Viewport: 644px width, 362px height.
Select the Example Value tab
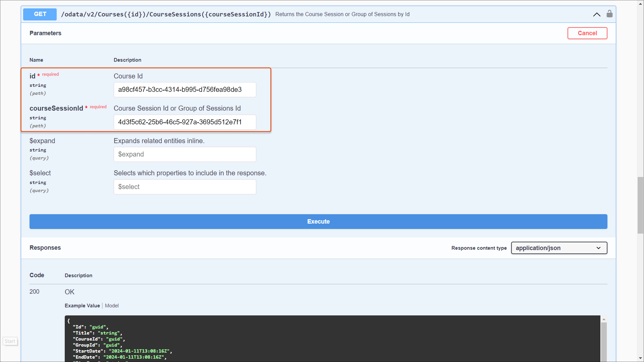[82, 306]
